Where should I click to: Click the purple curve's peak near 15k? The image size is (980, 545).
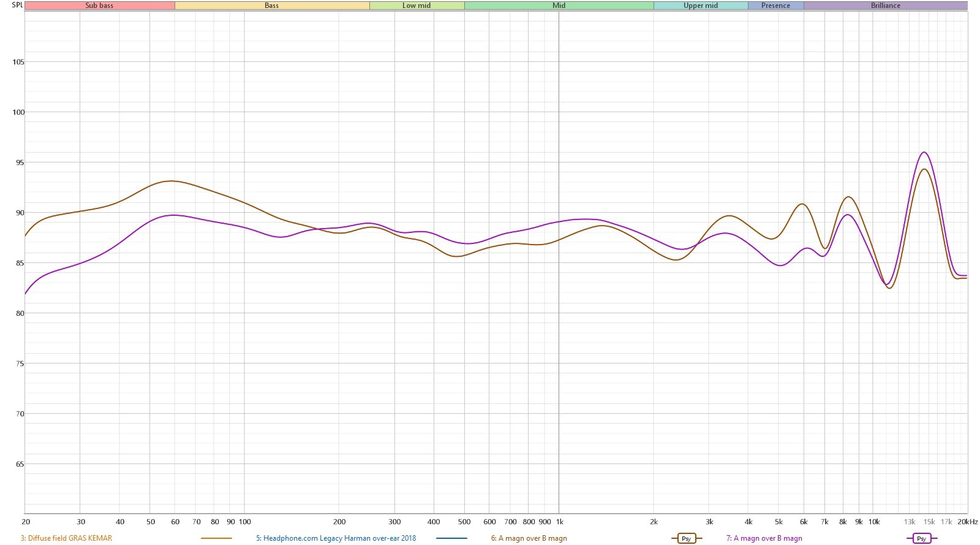point(924,152)
